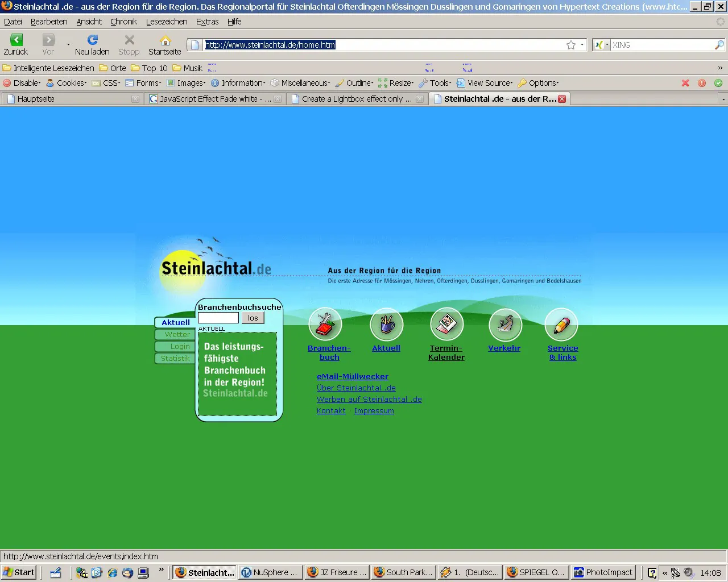Open the Miscellaneous dropdown

[x=300, y=83]
